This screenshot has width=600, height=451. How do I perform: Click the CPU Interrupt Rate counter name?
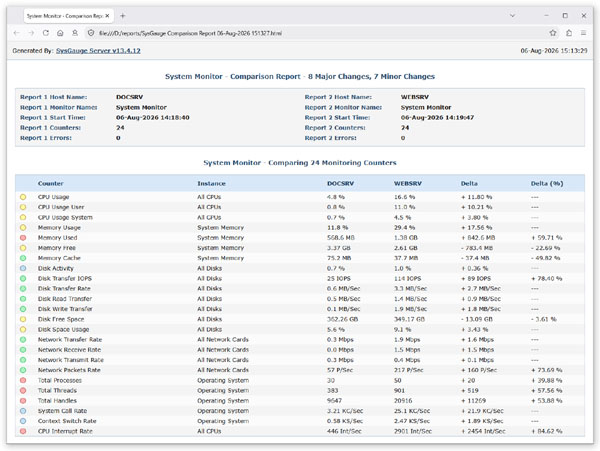tap(65, 431)
